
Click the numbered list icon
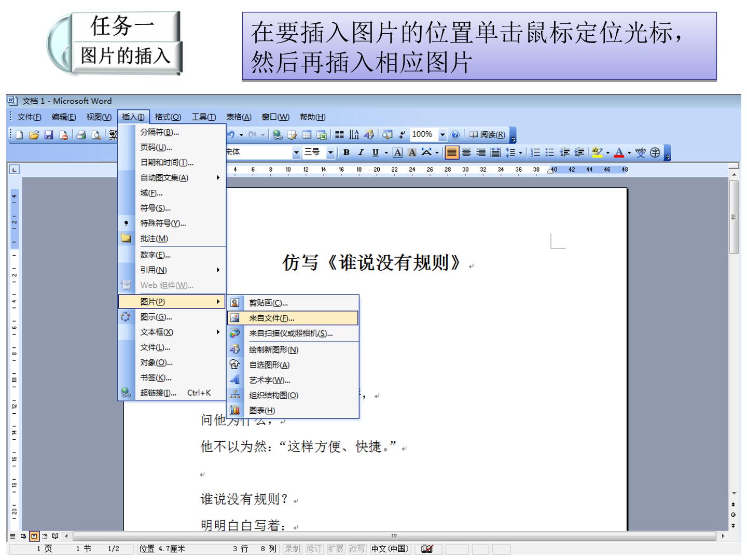(x=535, y=152)
